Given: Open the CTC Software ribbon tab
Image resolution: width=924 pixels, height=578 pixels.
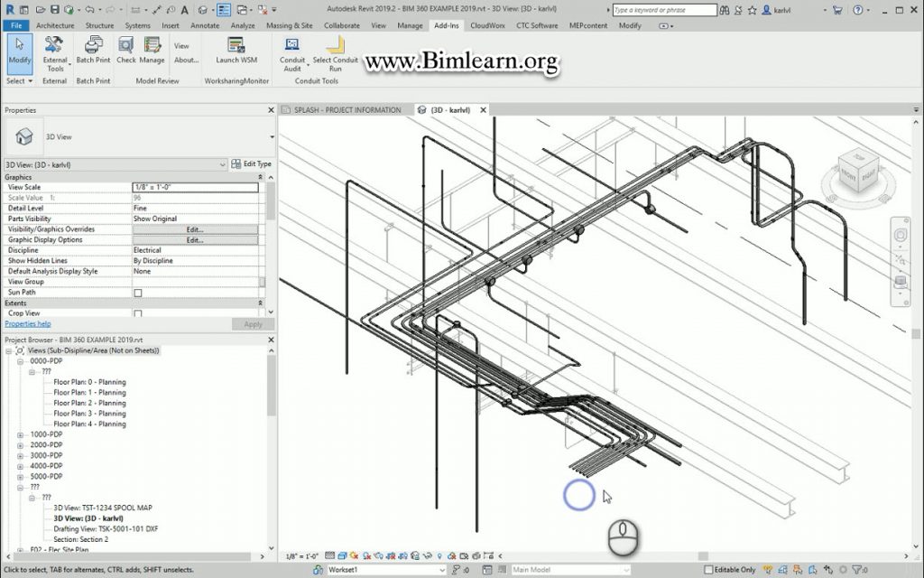Looking at the screenshot, I should pos(537,25).
